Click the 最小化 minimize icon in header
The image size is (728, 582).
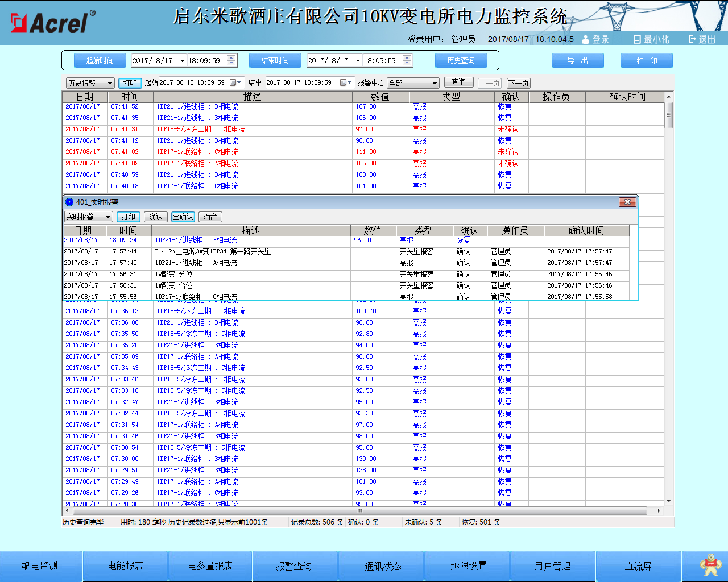[x=637, y=39]
